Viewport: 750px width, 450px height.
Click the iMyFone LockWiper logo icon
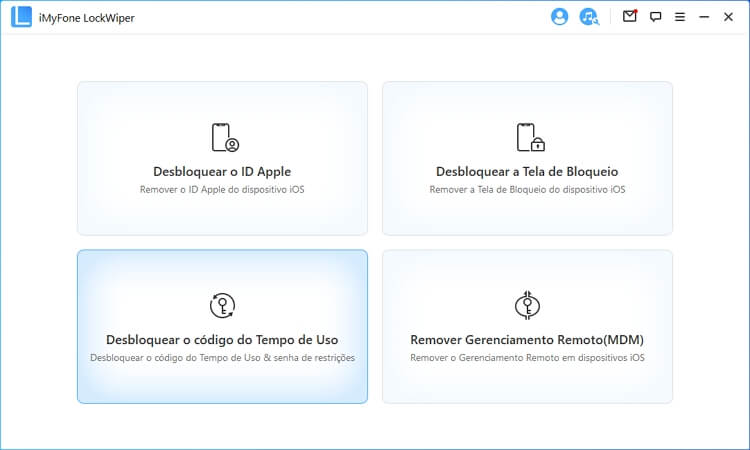tap(21, 17)
